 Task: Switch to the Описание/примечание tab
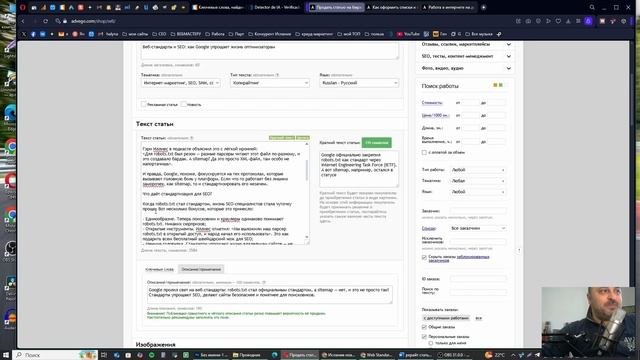[x=201, y=269]
